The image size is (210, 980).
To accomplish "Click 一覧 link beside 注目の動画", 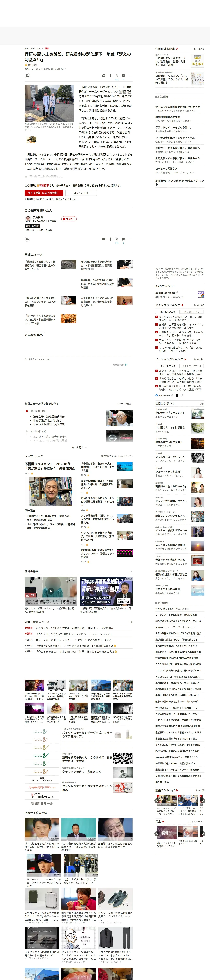I will 130,571.
